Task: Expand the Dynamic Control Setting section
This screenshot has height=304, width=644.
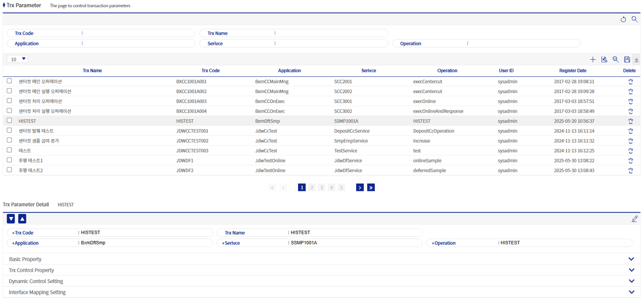Action: tap(631, 281)
